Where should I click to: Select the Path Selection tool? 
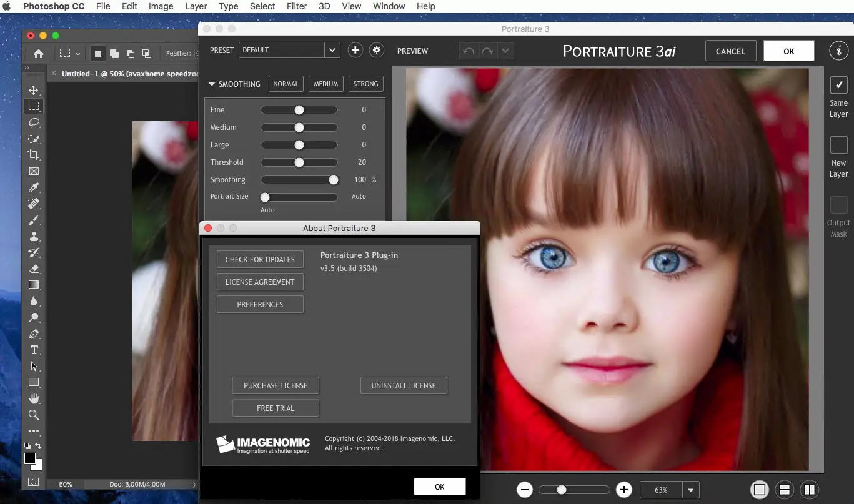click(34, 366)
